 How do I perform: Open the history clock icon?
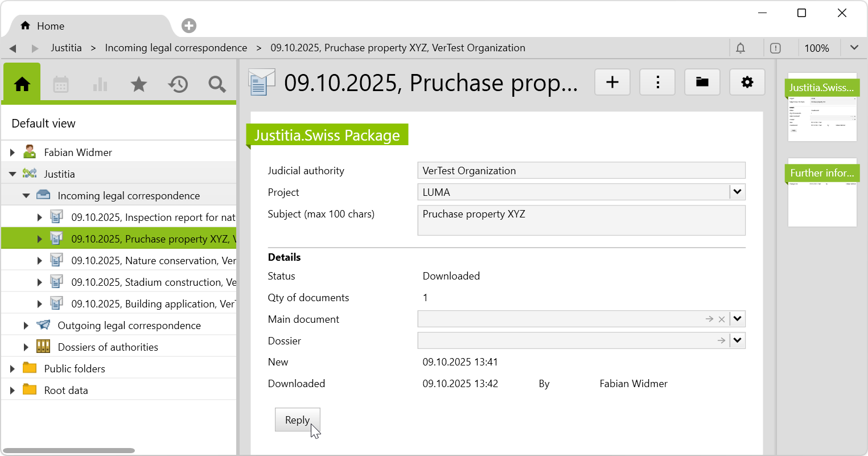[178, 85]
